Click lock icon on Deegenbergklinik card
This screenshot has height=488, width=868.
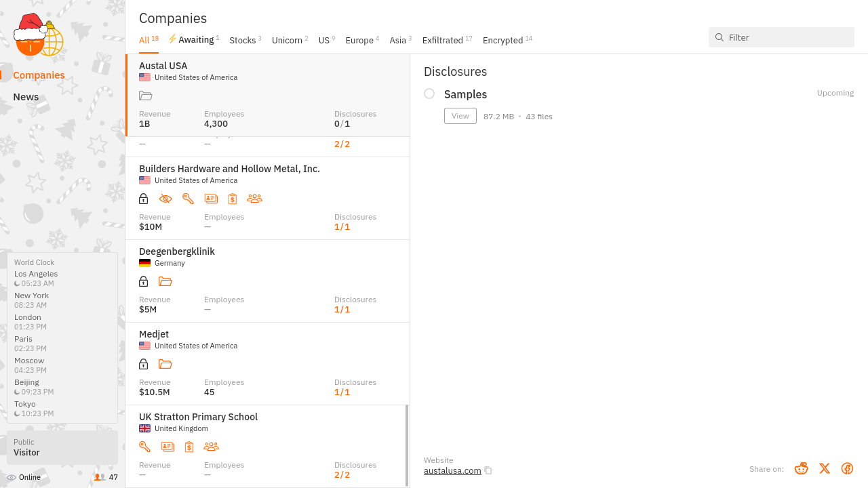(x=143, y=281)
